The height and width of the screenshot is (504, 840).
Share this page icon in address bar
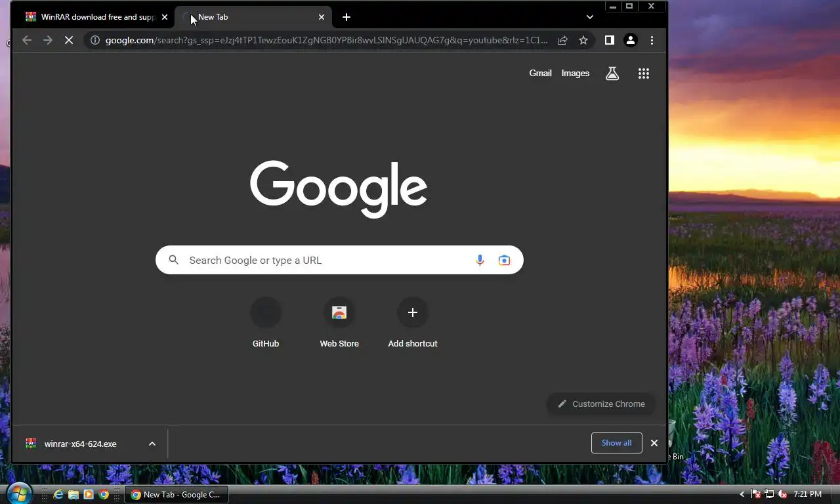tap(562, 40)
